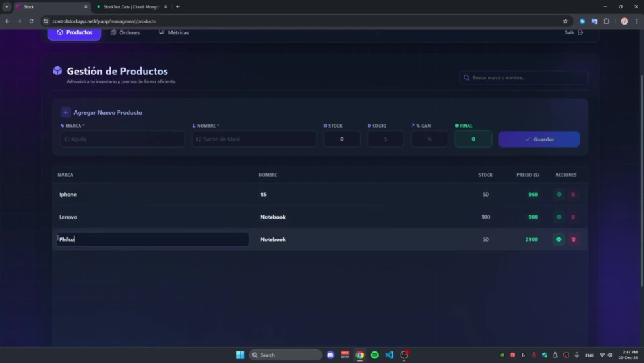Open the Métricas tab
Screen dimensions: 644x363
tap(174, 32)
